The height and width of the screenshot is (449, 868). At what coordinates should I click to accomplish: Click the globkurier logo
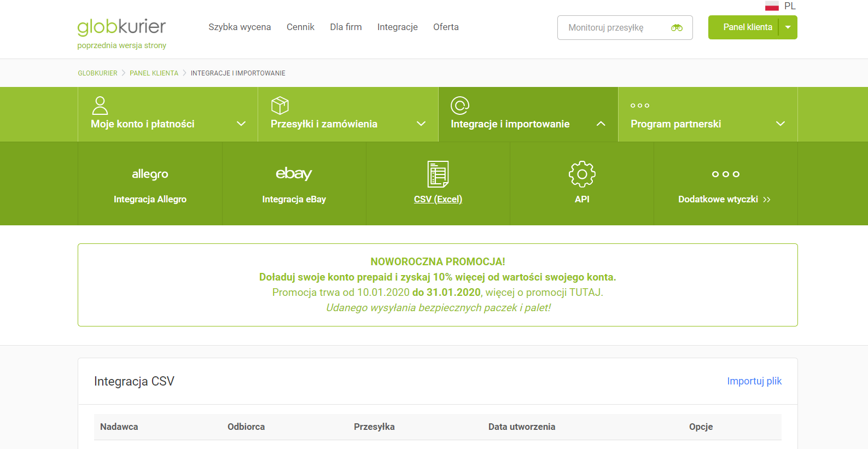click(121, 27)
